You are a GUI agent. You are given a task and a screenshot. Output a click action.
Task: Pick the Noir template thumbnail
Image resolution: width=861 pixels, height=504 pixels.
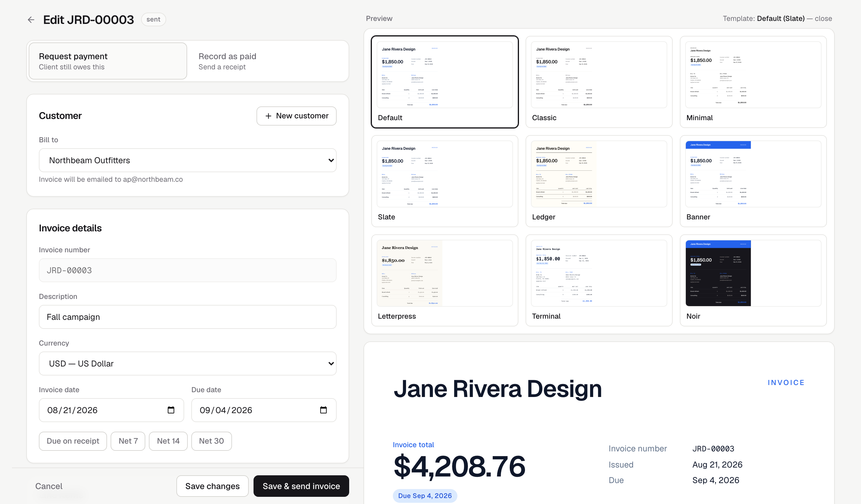coord(753,280)
